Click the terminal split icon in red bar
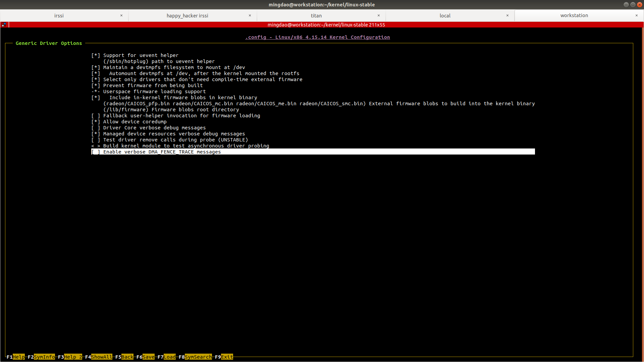Image resolution: width=644 pixels, height=362 pixels. (4, 25)
